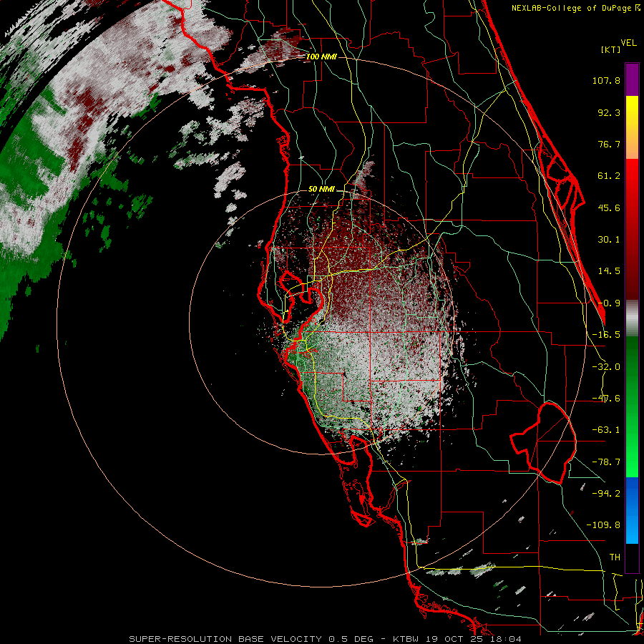Select the 14.5 legend value
Viewport: 644px width, 644px height.
(x=609, y=271)
